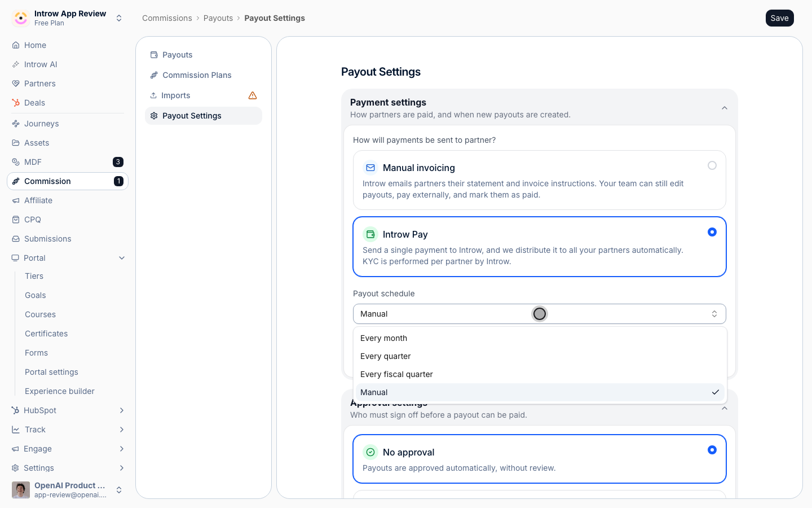Collapse the Payment settings section
This screenshot has width=812, height=508.
725,108
